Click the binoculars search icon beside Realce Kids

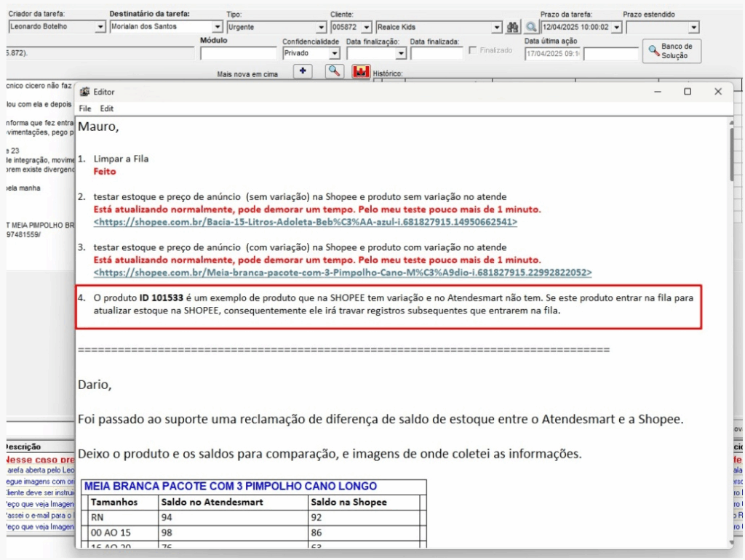click(512, 28)
